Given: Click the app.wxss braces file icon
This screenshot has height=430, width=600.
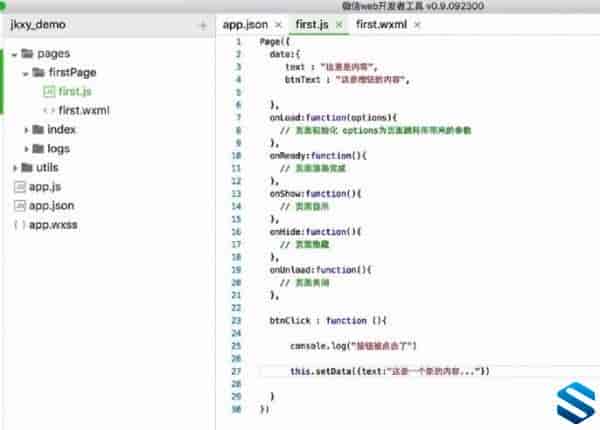Looking at the screenshot, I should (x=18, y=225).
